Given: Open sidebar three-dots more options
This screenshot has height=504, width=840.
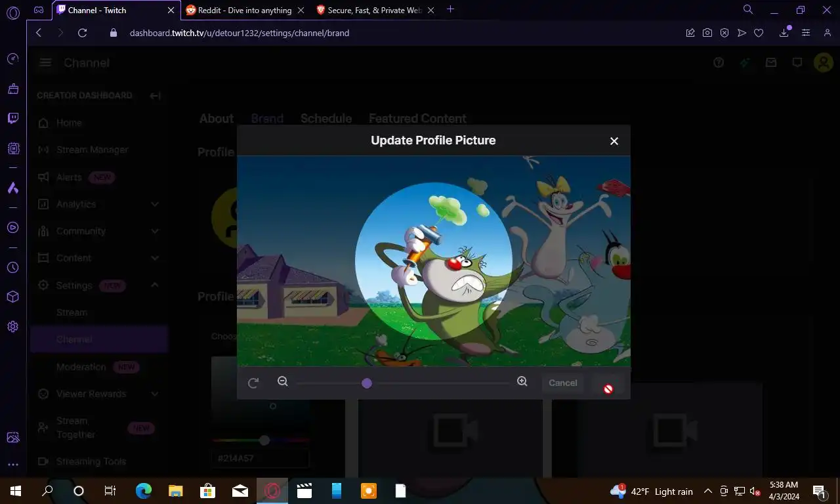Looking at the screenshot, I should (12, 465).
